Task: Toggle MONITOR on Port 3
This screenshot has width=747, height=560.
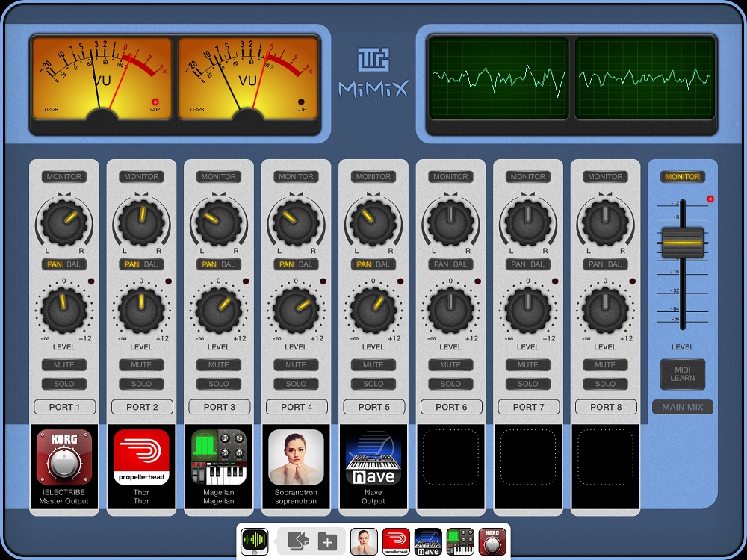Action: [x=219, y=177]
